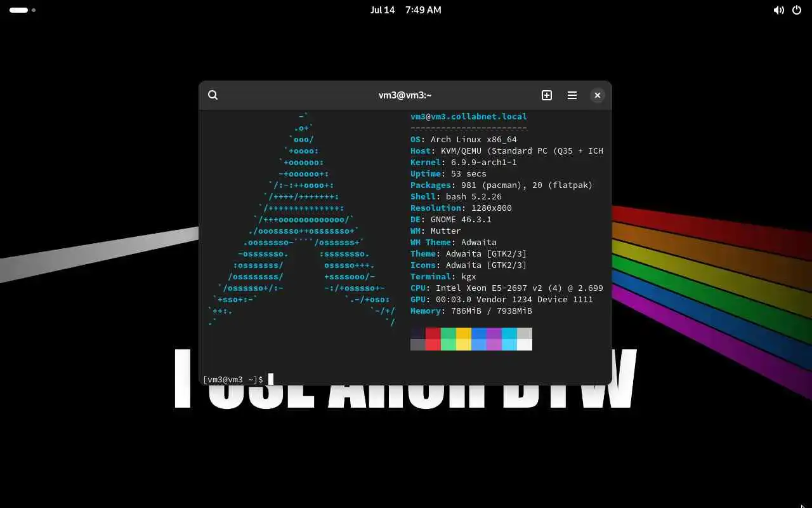Open the GNOME Activities workspace indicator

point(22,10)
